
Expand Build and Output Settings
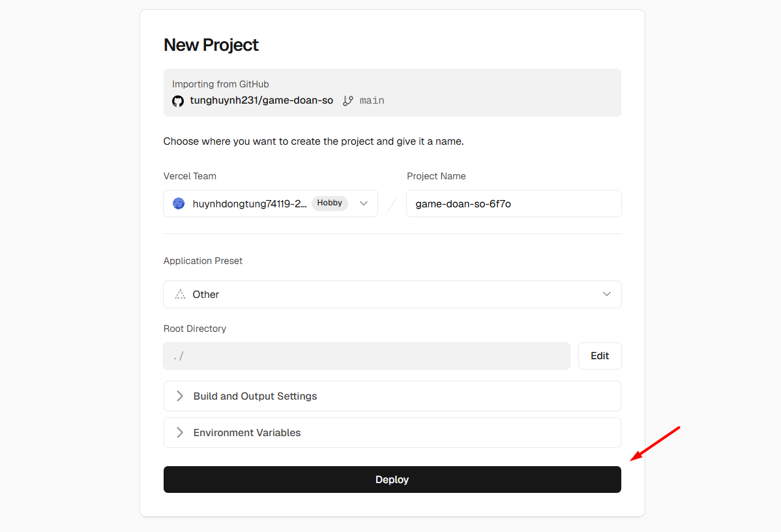[x=392, y=396]
